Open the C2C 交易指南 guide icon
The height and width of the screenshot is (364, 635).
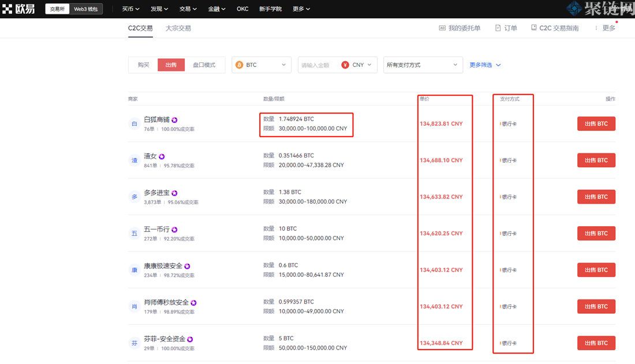pyautogui.click(x=534, y=28)
